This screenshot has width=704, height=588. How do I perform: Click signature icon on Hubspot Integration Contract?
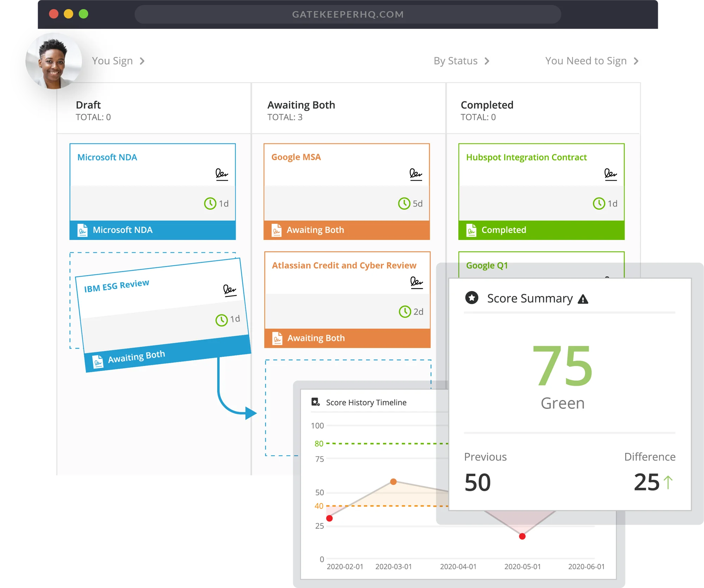click(610, 174)
